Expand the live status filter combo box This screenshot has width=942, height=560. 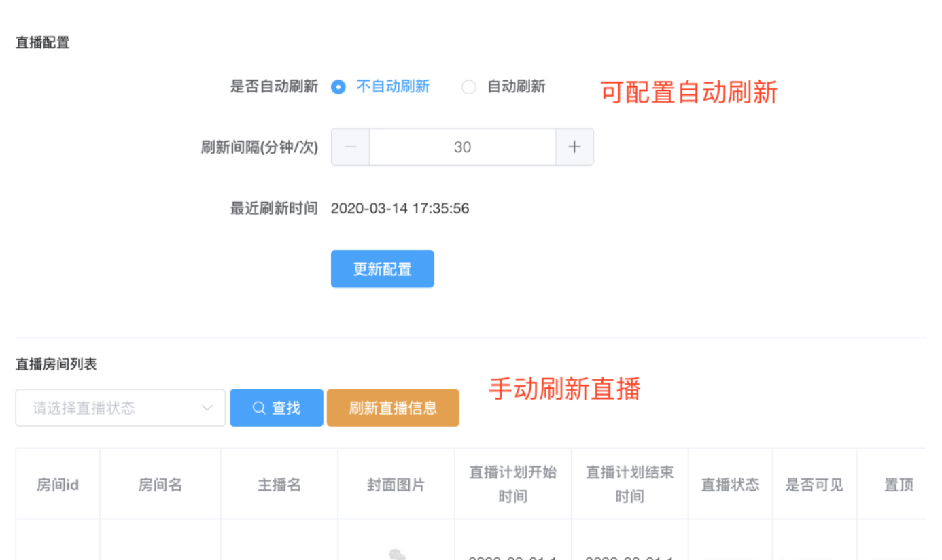(120, 407)
